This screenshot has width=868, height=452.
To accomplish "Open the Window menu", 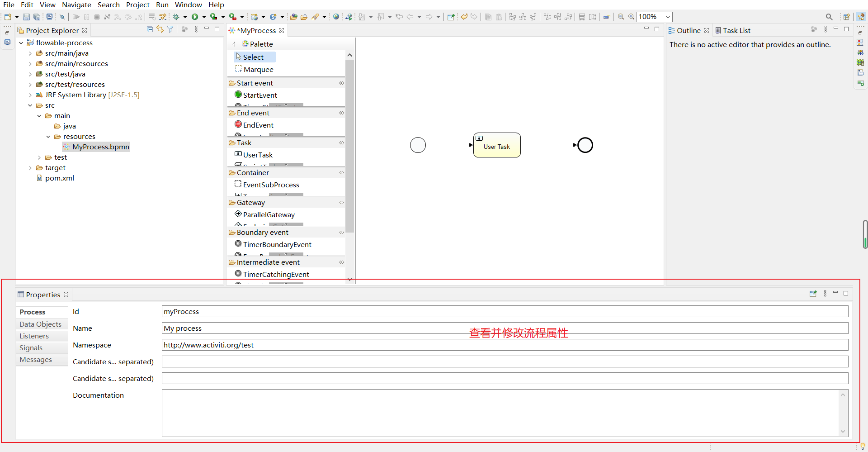I will point(189,5).
